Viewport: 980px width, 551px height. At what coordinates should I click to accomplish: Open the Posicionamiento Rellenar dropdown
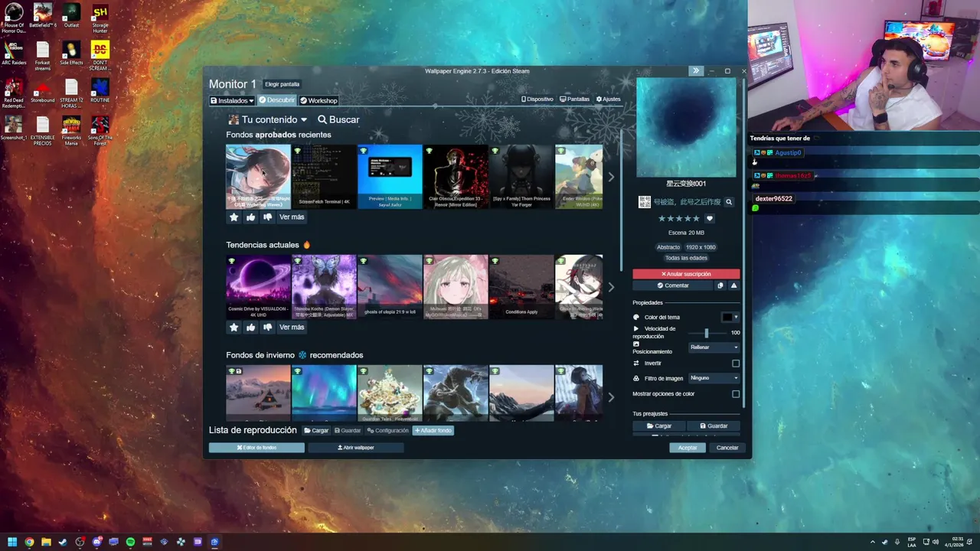click(714, 347)
